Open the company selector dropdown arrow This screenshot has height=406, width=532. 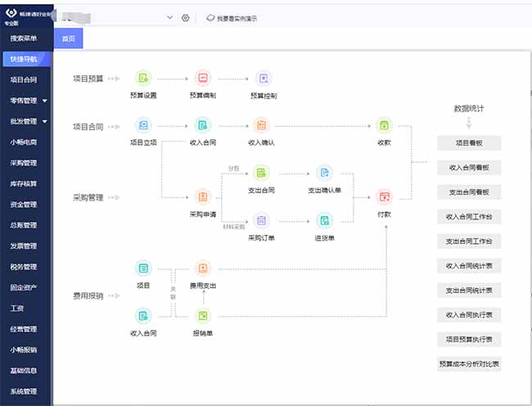click(169, 18)
